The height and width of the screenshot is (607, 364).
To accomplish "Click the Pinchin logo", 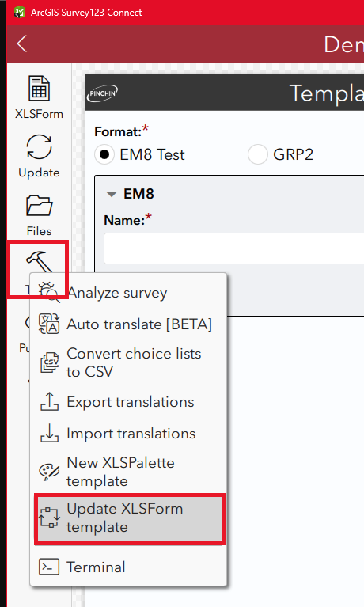I will click(x=102, y=93).
